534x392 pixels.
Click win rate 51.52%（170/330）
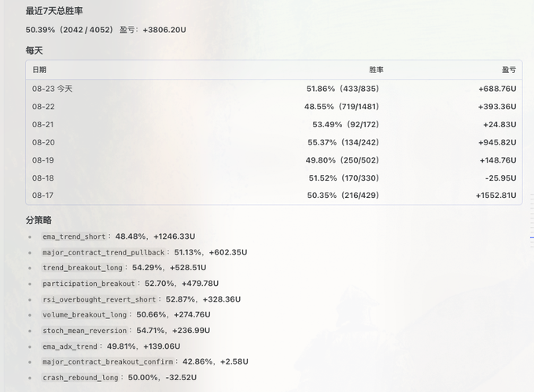tap(344, 178)
